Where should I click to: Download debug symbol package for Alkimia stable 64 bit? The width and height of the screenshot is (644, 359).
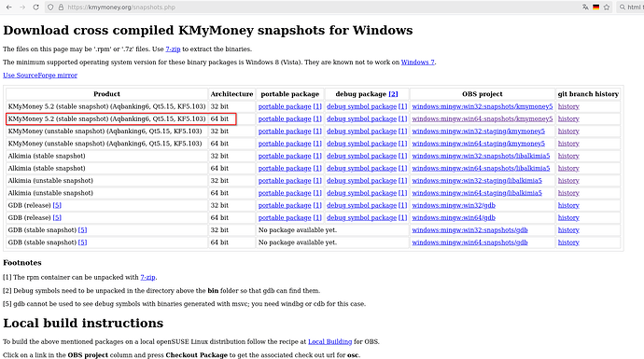[362, 168]
